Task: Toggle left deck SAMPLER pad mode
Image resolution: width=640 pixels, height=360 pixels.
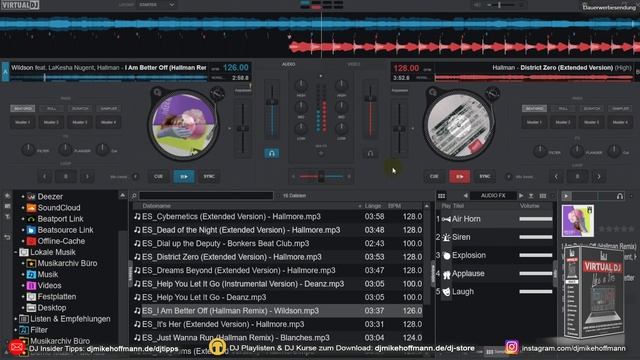Action: (109, 109)
